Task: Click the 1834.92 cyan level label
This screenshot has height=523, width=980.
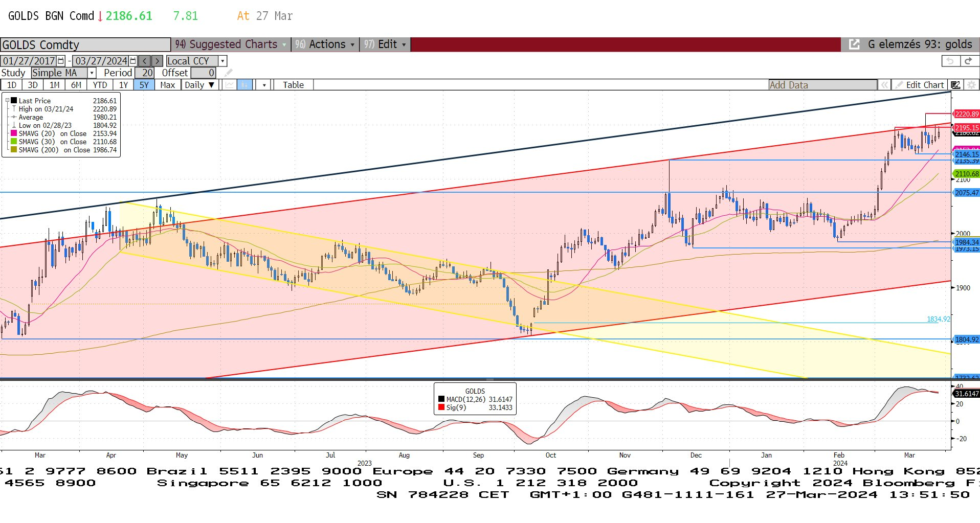Action: click(938, 319)
